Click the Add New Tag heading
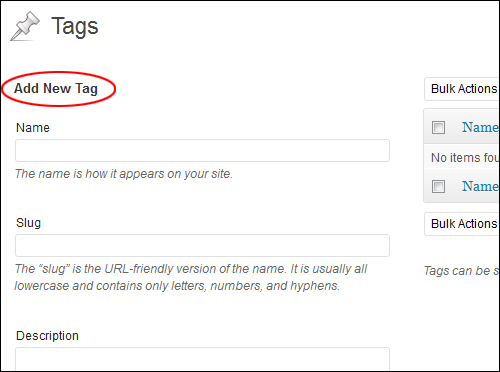500x372 pixels. [x=56, y=89]
